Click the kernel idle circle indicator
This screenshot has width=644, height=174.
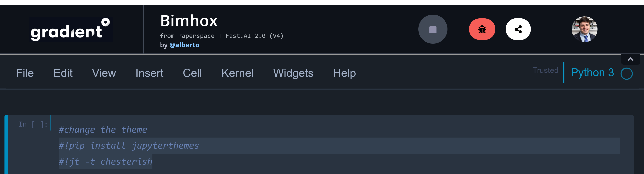(x=626, y=74)
